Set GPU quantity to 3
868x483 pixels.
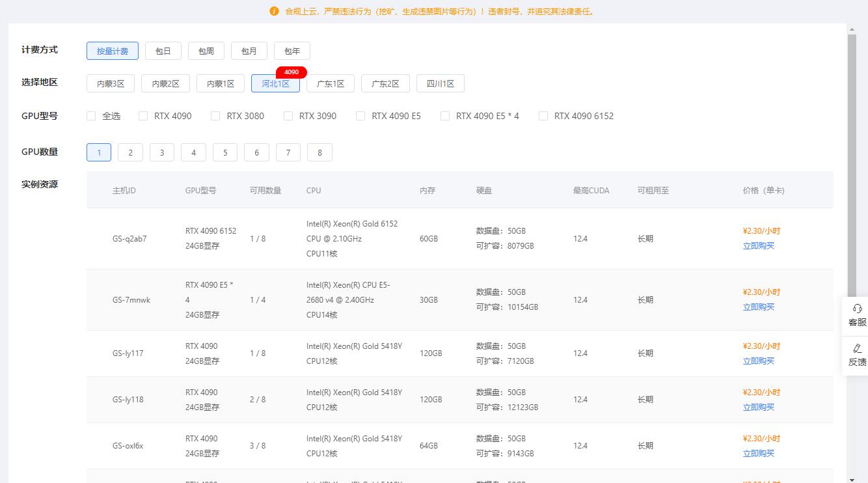pos(162,152)
